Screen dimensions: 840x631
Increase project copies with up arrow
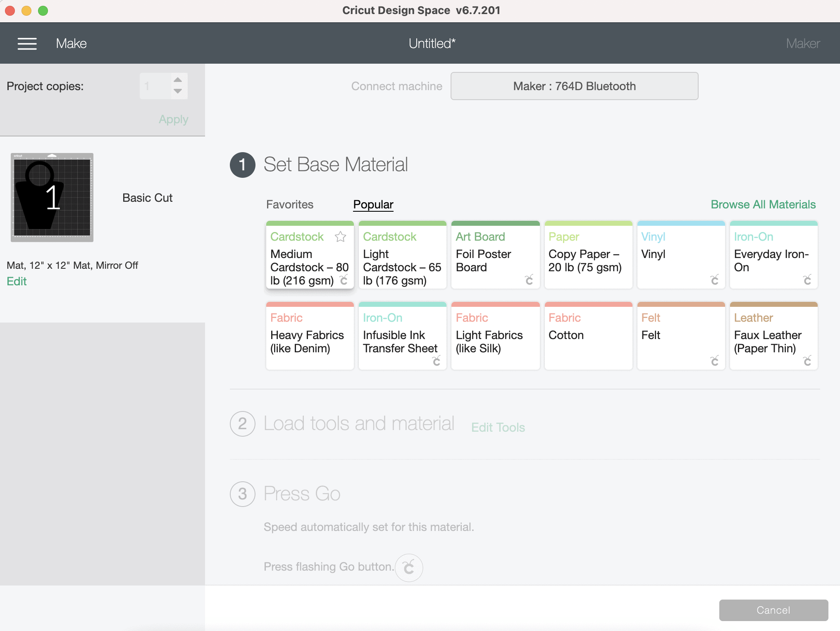click(x=178, y=80)
